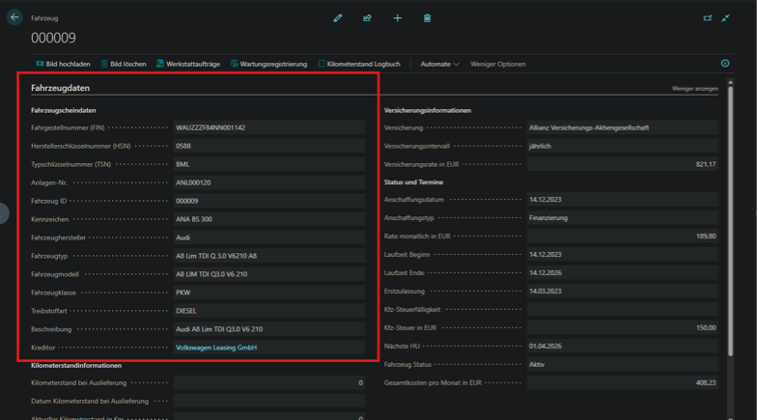Open the Volkswagen Leasing GmbH creditor link

pos(217,347)
